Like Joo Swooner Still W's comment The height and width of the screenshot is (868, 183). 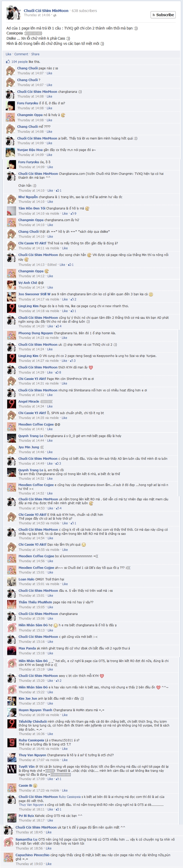65,299
